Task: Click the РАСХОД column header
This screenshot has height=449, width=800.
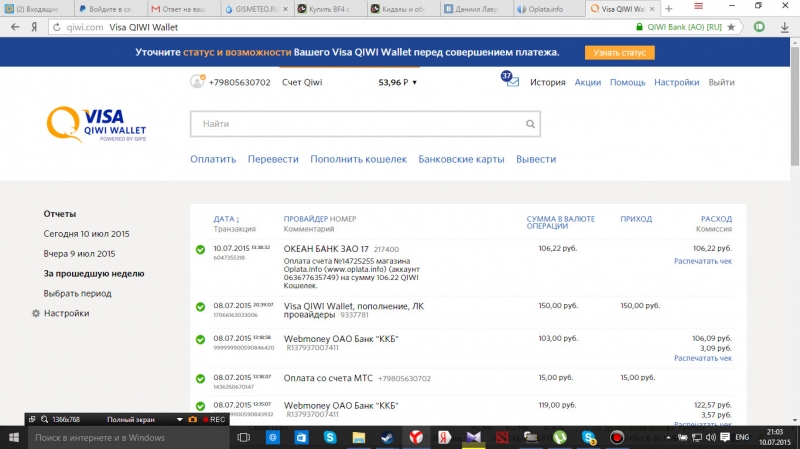Action: point(716,219)
